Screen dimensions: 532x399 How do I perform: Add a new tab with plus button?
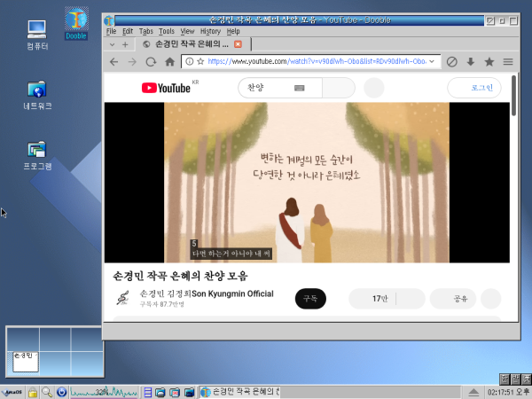coord(125,44)
